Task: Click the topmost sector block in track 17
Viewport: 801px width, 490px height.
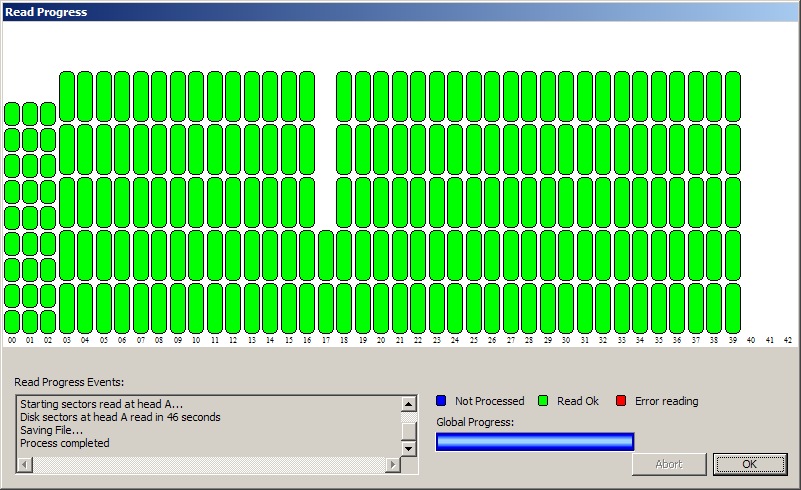Action: coord(326,255)
